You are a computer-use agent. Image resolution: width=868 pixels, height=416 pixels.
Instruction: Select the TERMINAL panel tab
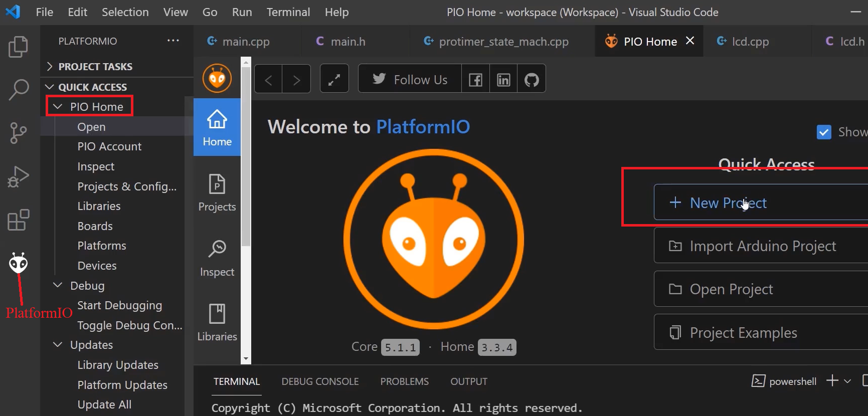[237, 381]
